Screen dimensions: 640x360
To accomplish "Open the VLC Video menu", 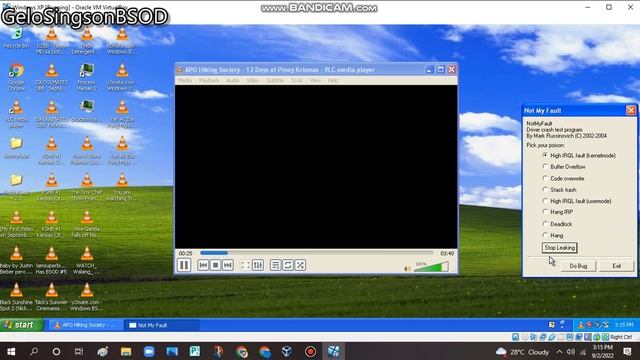I will click(253, 80).
